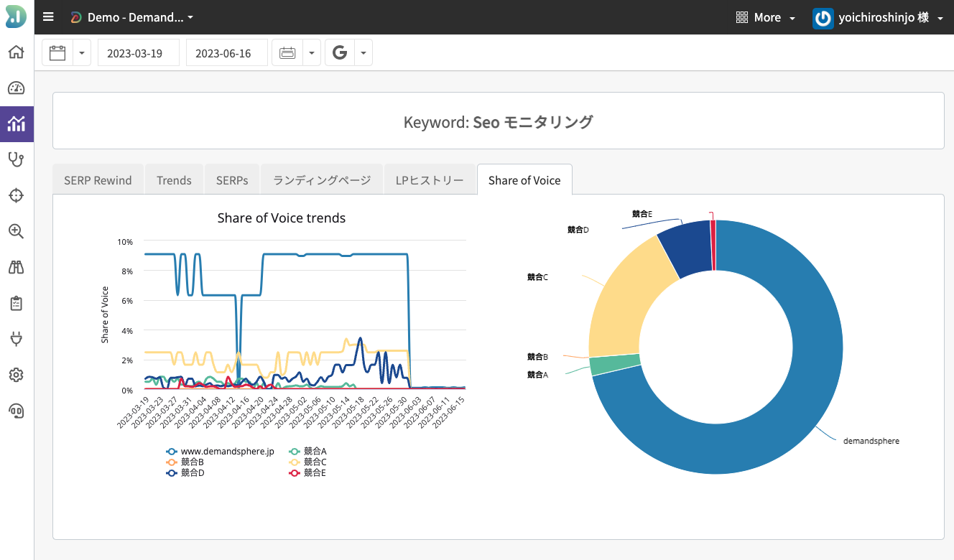
Task: Click the 10% y-axis label
Action: pyautogui.click(x=125, y=242)
